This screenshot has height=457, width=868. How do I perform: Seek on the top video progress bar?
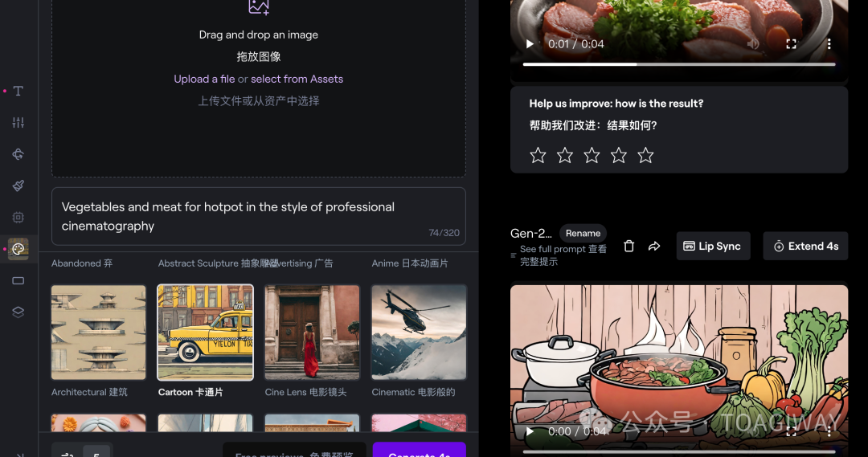click(679, 64)
